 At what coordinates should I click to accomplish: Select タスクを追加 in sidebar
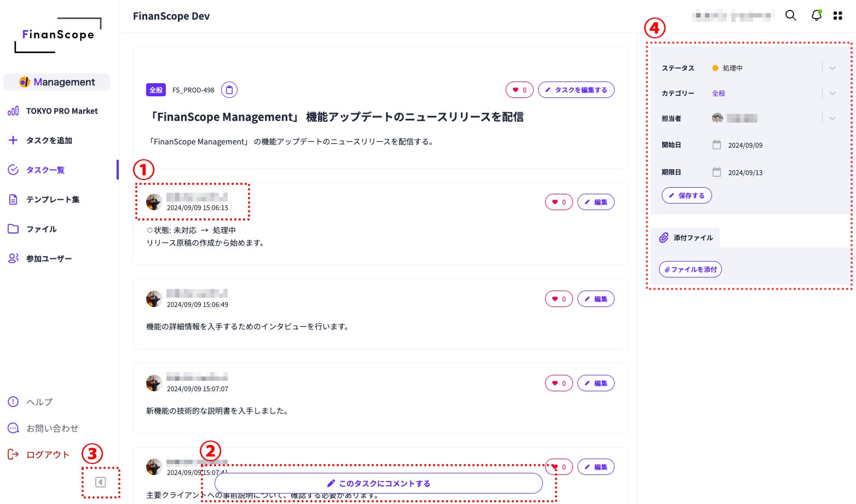click(41, 141)
